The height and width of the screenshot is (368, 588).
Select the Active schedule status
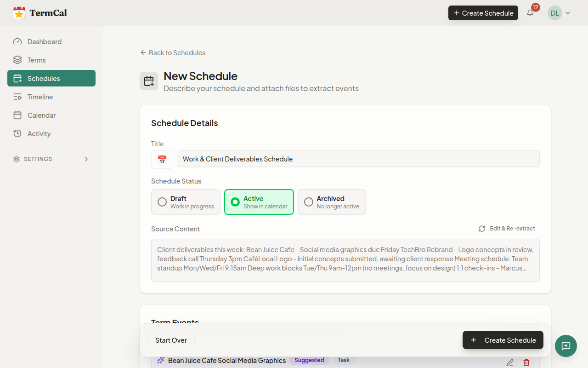[259, 201]
